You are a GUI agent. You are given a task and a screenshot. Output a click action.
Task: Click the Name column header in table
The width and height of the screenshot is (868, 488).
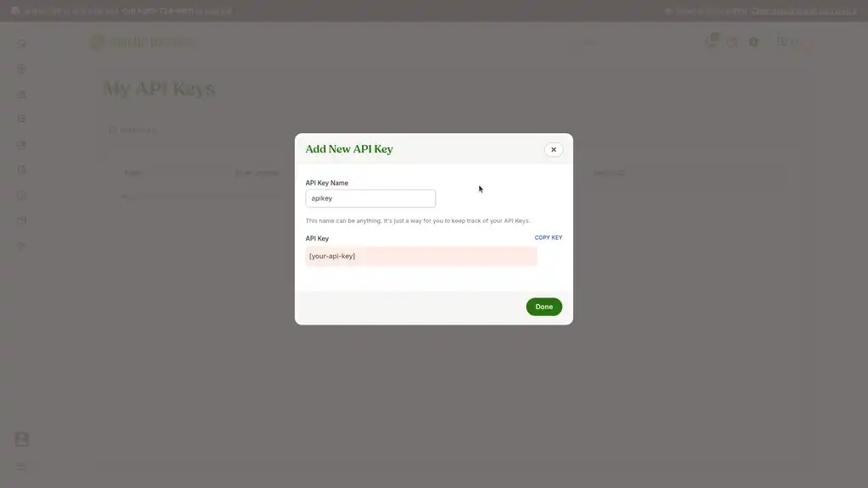133,173
